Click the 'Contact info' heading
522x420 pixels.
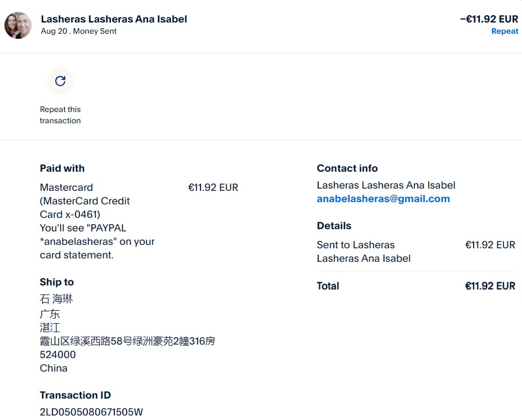[x=347, y=168]
